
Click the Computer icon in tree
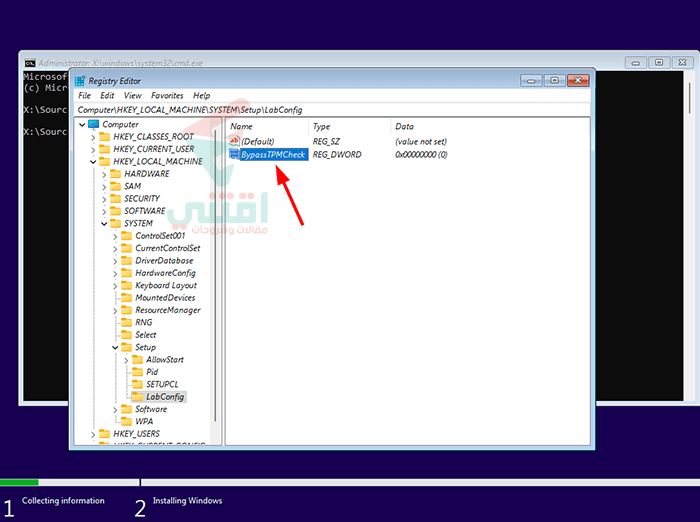pyautogui.click(x=94, y=124)
